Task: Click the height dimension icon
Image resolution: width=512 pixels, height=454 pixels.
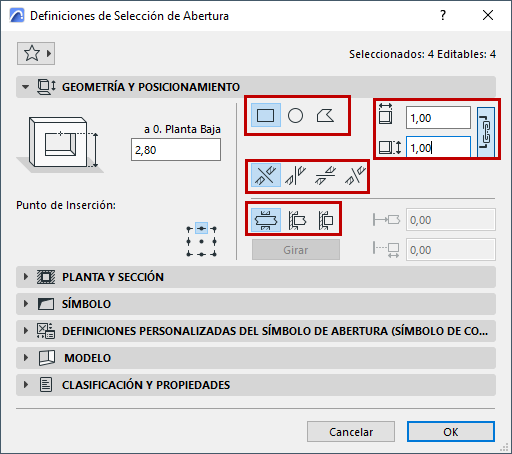Action: tap(390, 147)
